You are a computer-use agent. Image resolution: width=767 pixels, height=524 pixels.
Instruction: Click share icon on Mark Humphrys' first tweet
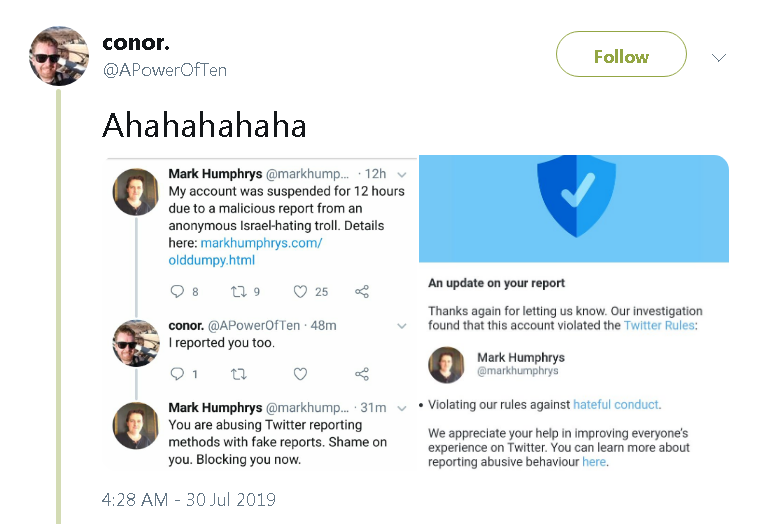[x=362, y=292]
